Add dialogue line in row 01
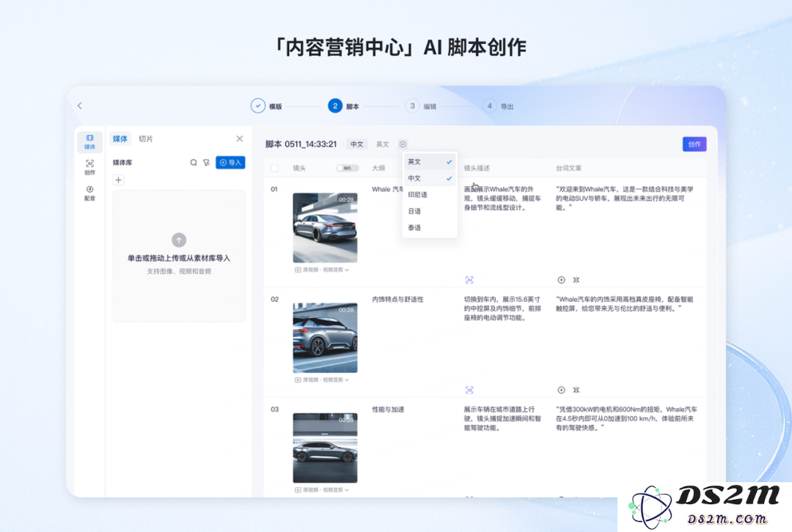The image size is (792, 532). click(x=561, y=280)
